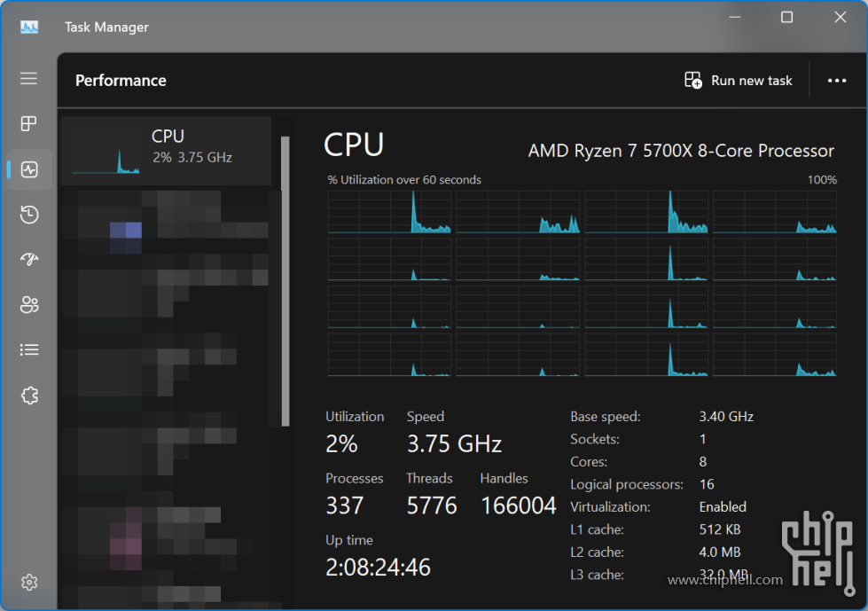This screenshot has width=868, height=611.
Task: Select the CPU entry in resource list
Action: 166,151
